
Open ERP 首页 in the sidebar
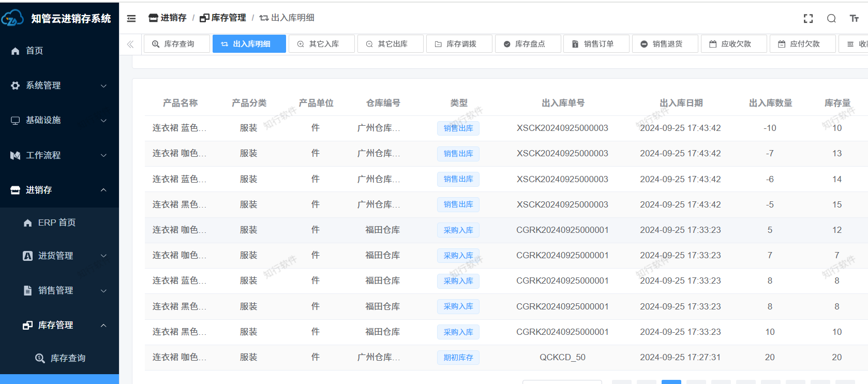coord(56,223)
